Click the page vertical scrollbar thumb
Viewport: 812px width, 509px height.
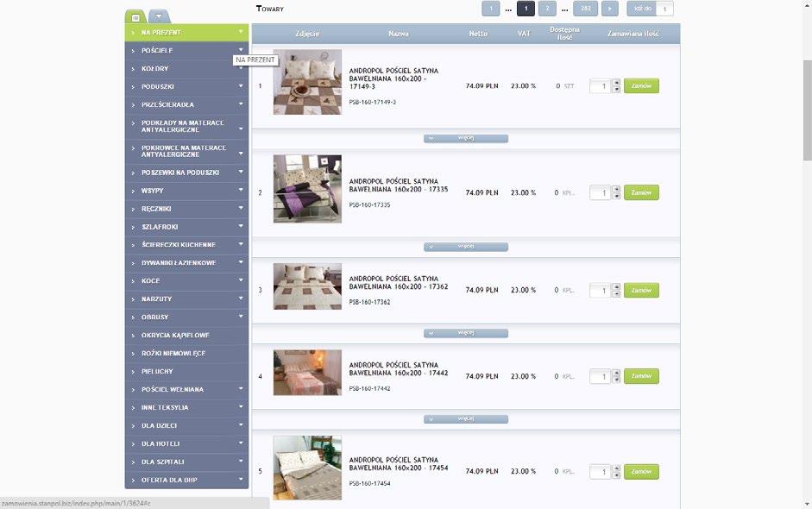(808, 110)
